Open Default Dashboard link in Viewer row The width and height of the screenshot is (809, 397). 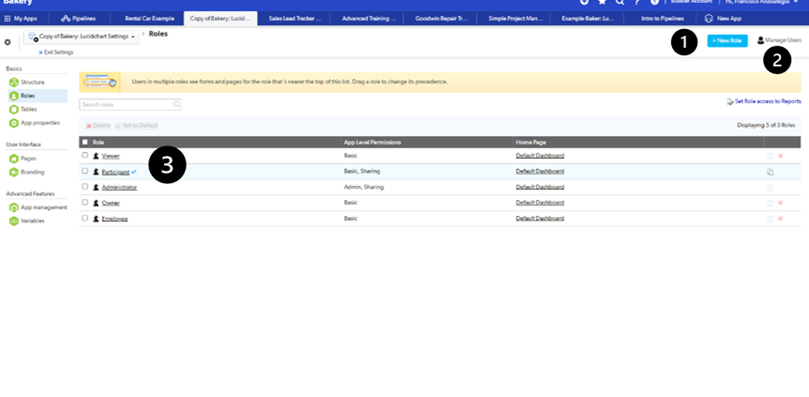click(x=540, y=155)
